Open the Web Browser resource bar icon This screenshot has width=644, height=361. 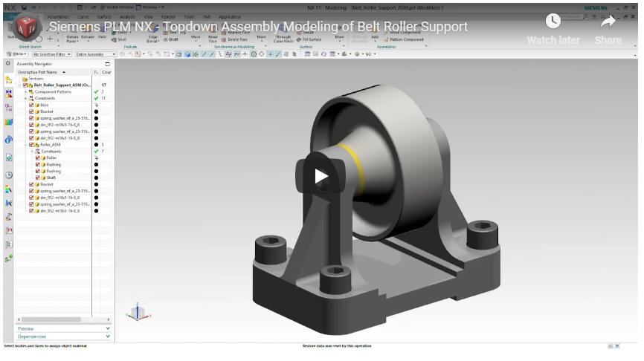point(9,157)
